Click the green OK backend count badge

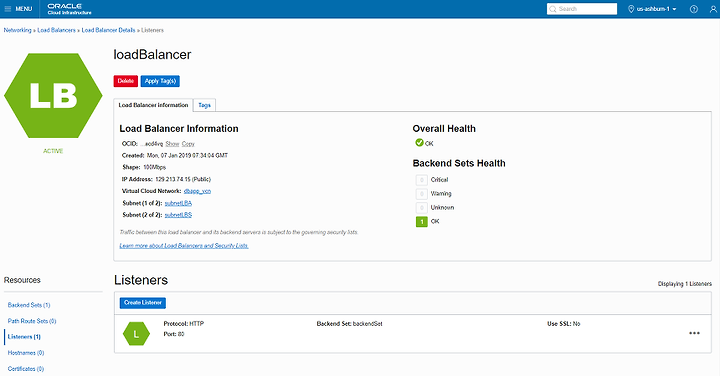click(x=422, y=222)
